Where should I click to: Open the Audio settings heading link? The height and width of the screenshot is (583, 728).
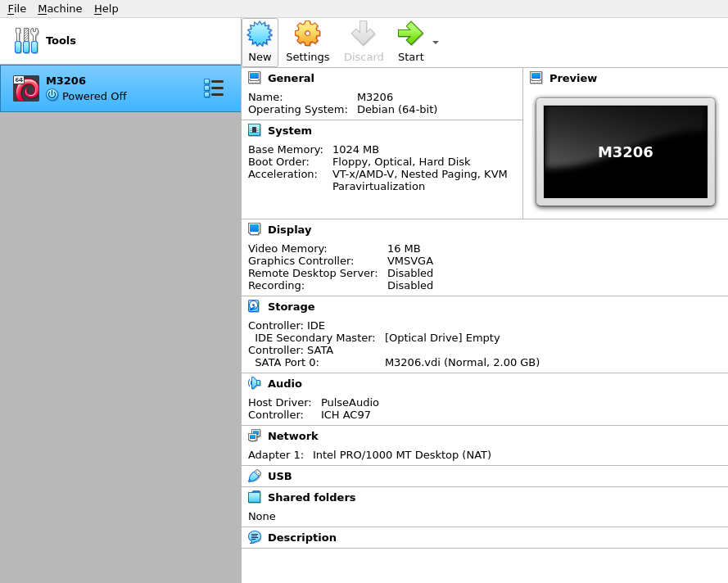tap(285, 383)
